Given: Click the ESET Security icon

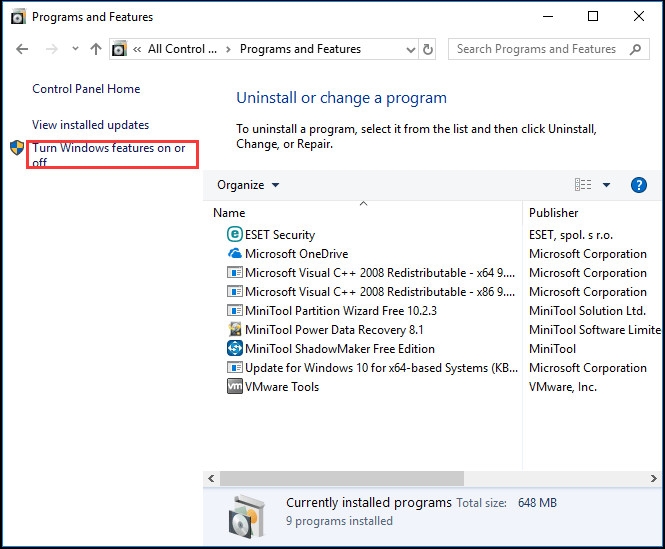Looking at the screenshot, I should pos(235,234).
